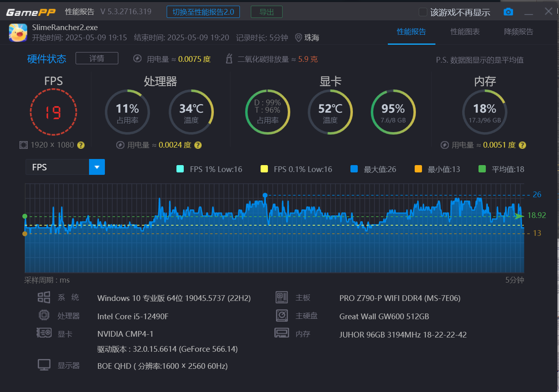Toggle the 该游戏不再显示 checkbox
The width and height of the screenshot is (559, 392).
(x=423, y=12)
